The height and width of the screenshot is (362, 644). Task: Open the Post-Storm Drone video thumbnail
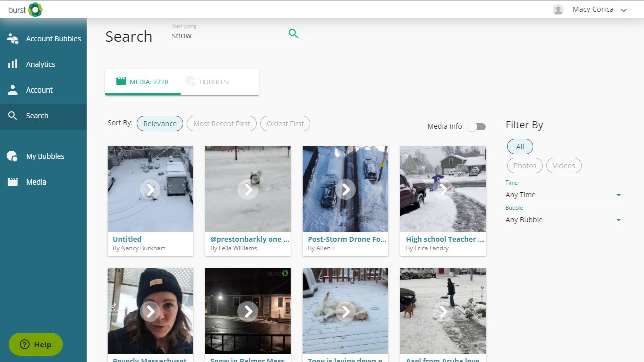click(346, 189)
